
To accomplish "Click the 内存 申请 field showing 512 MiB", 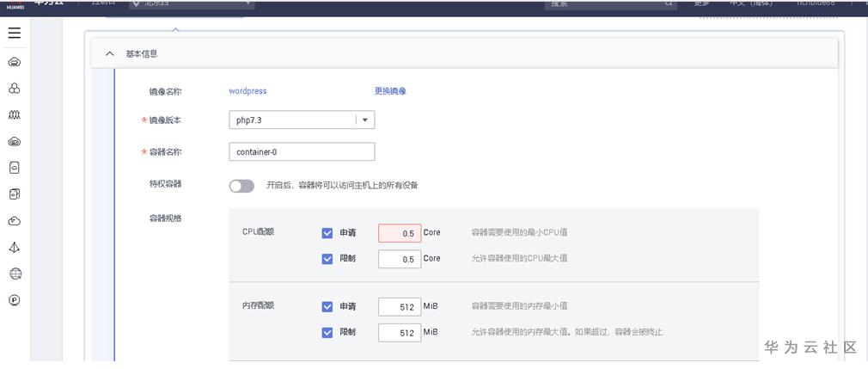I will point(400,307).
